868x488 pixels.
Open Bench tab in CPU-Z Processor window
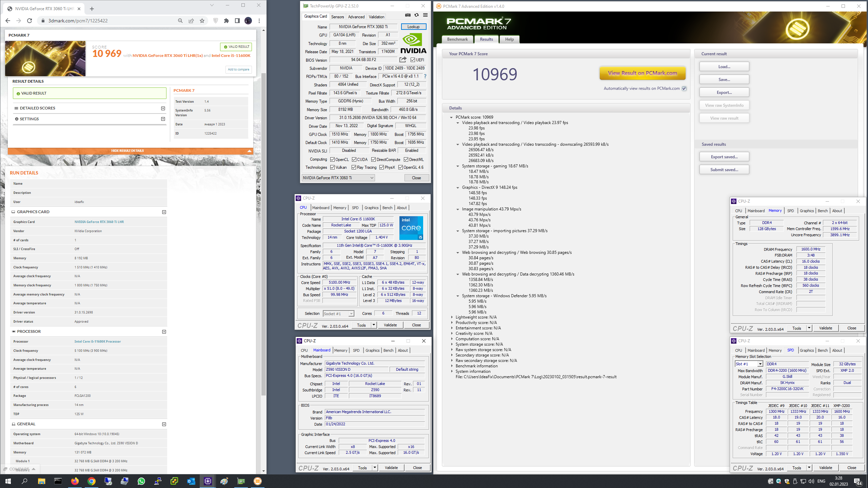387,208
